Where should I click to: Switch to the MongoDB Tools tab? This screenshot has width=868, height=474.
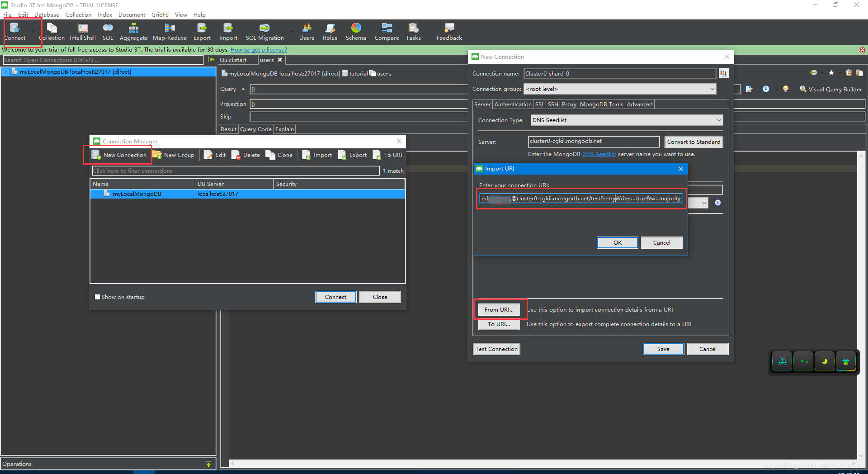601,104
